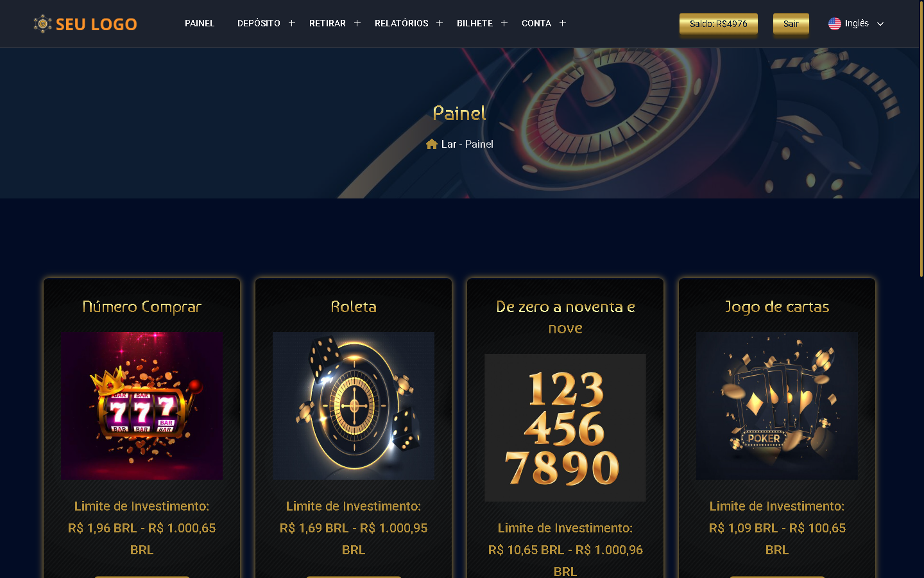Select the RELATÓRIOS menu item

(x=402, y=23)
